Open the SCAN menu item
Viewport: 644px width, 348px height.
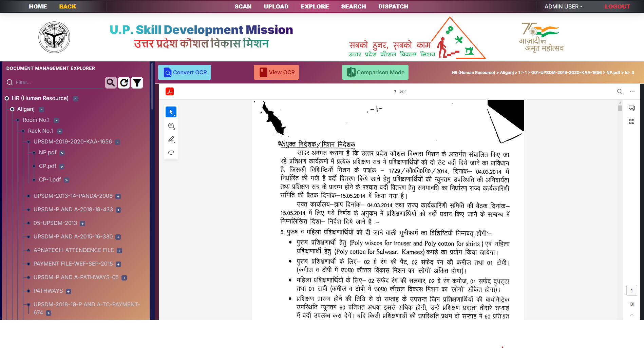pos(243,6)
